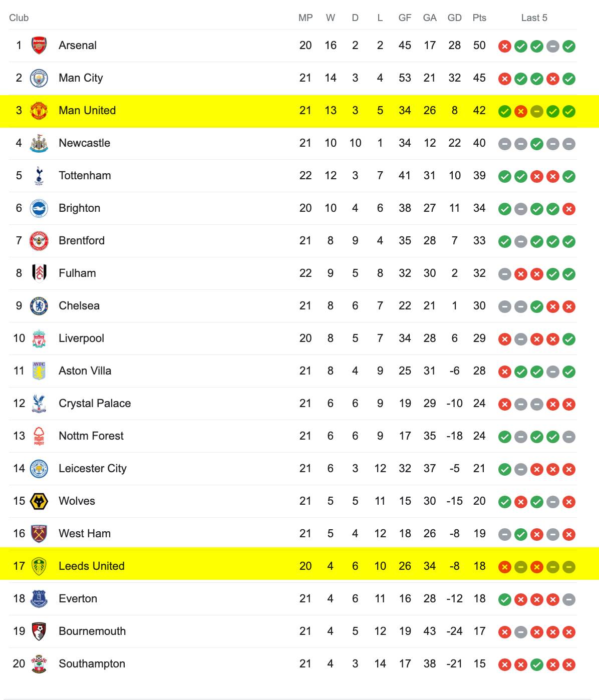The image size is (599, 700).
Task: Select the Pts column header
Action: click(479, 18)
